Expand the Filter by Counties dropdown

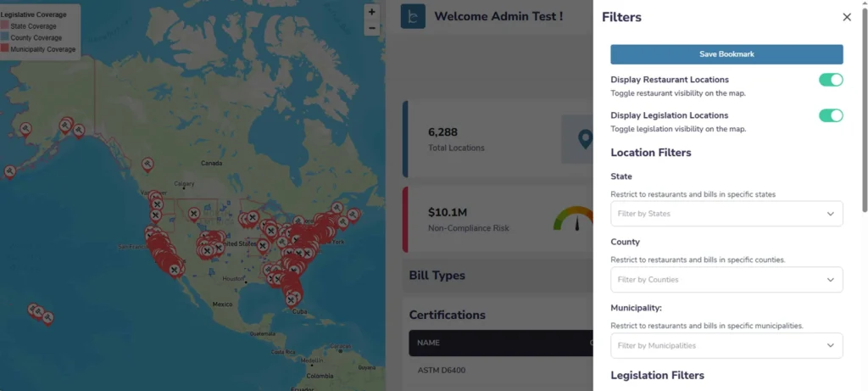[726, 280]
